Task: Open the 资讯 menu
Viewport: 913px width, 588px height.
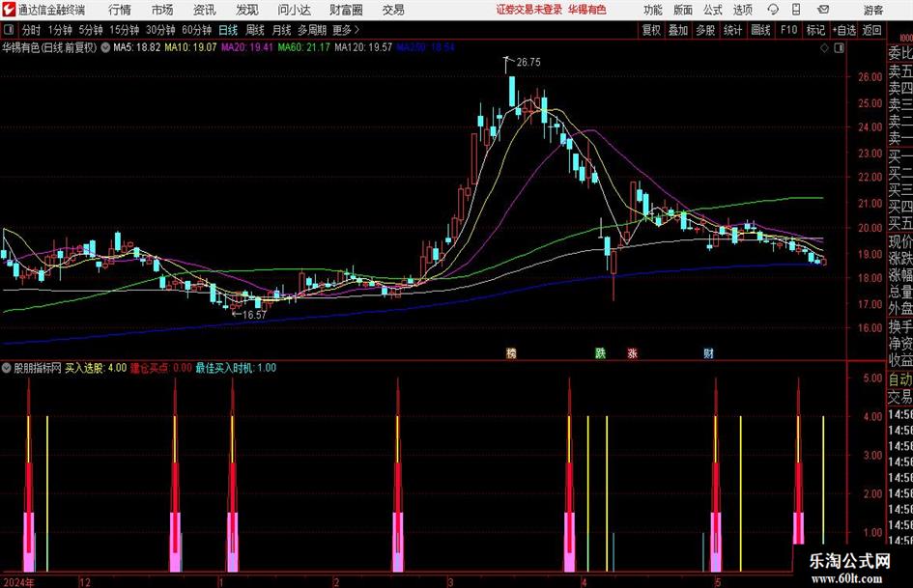Action: pos(205,10)
